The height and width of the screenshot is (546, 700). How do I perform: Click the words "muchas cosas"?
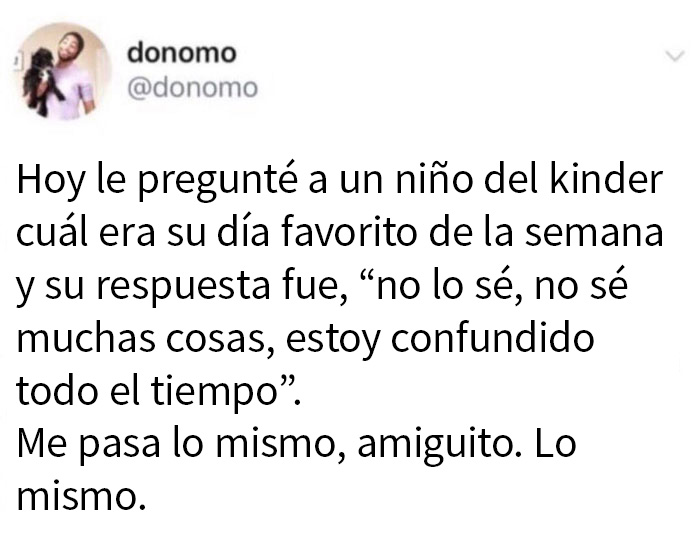[x=145, y=337]
